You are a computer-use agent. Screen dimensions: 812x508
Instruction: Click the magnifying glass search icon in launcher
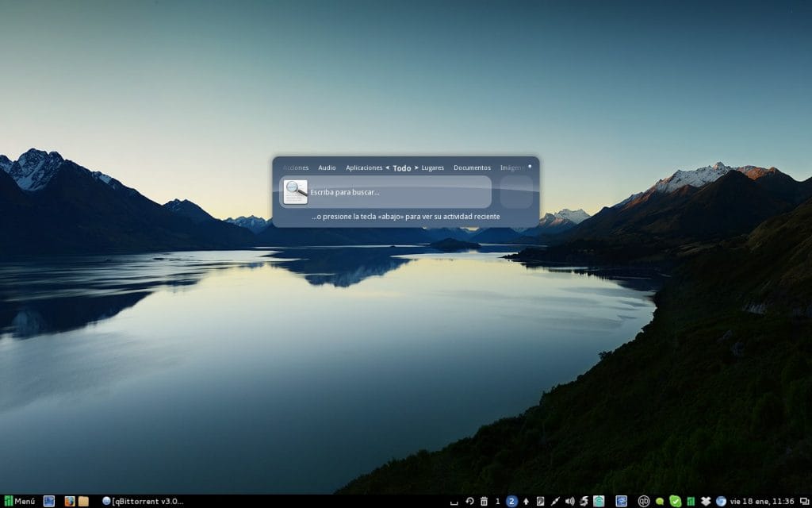[296, 192]
